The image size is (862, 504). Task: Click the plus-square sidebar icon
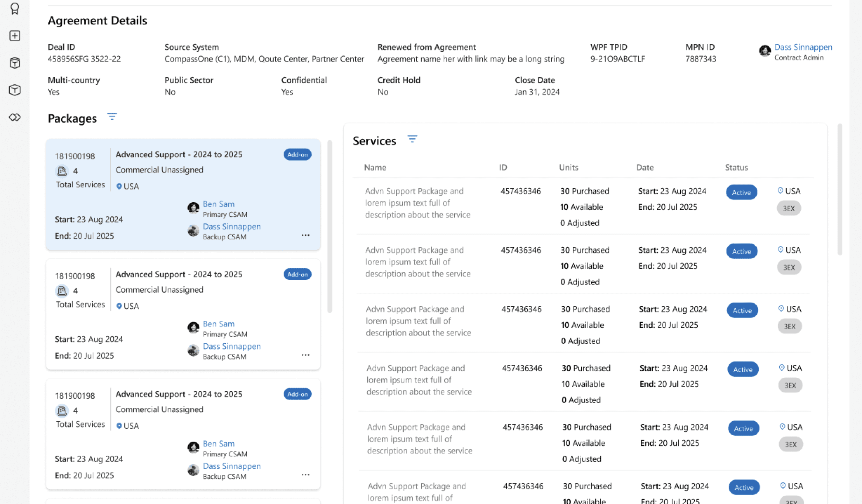tap(15, 36)
